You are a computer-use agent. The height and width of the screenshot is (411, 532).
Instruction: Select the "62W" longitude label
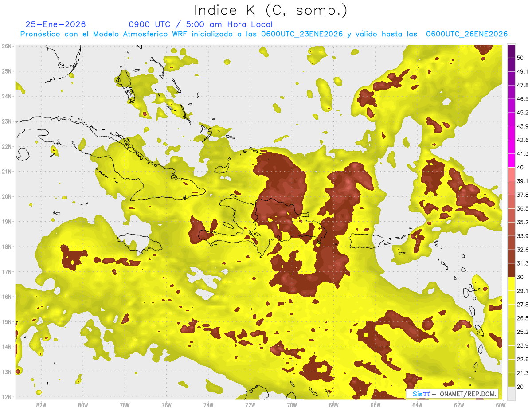[x=459, y=405]
